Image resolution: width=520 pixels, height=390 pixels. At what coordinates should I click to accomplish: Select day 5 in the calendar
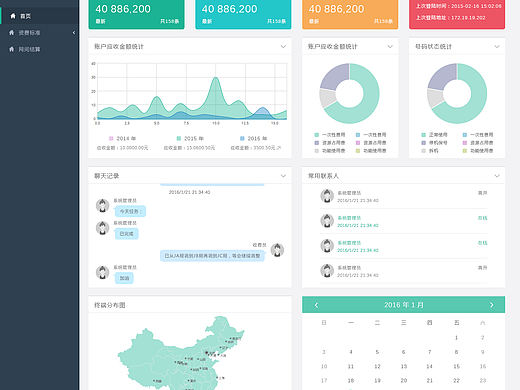(377, 352)
